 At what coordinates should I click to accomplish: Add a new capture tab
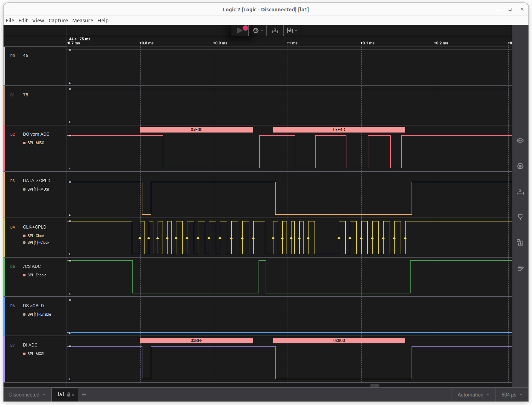(x=84, y=395)
